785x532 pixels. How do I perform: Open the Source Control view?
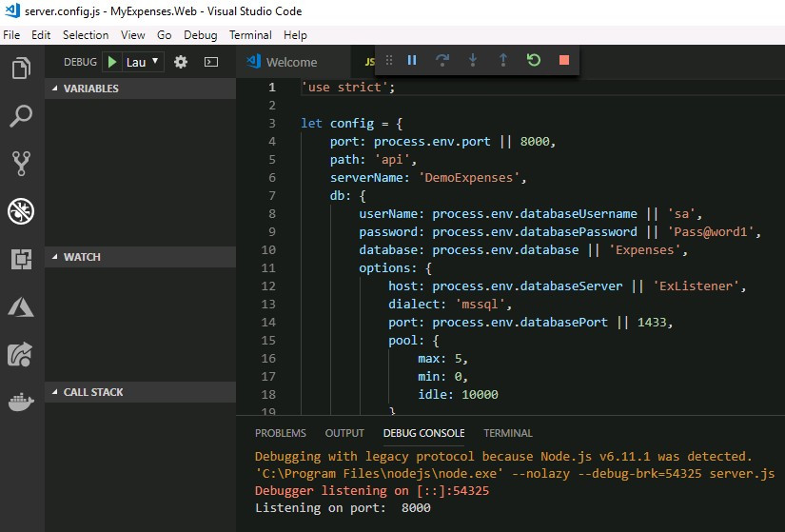(21, 164)
